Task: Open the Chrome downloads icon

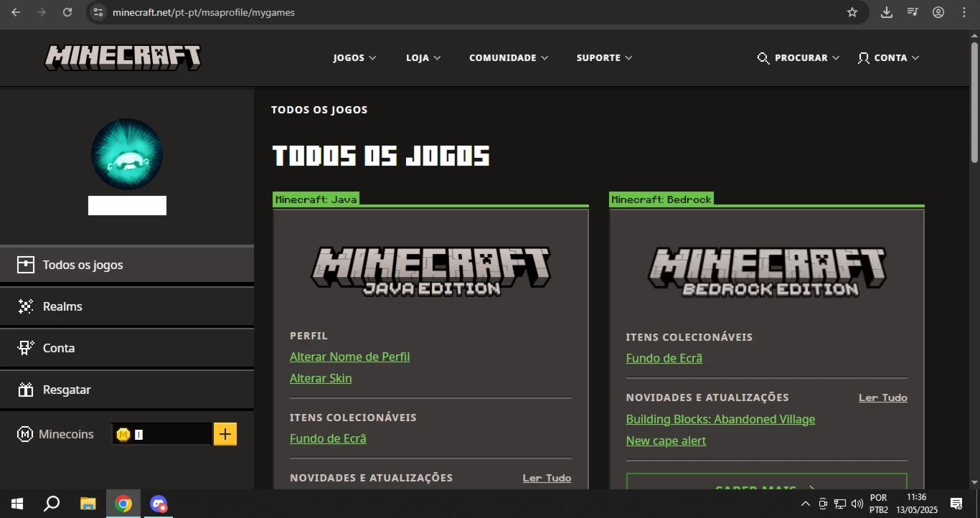Action: (887, 12)
